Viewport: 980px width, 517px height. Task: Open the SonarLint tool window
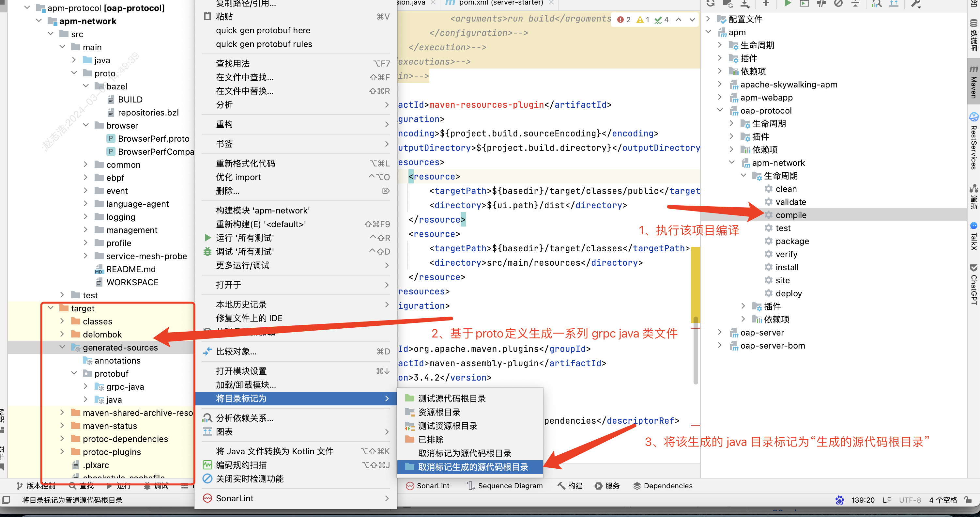[x=427, y=486]
